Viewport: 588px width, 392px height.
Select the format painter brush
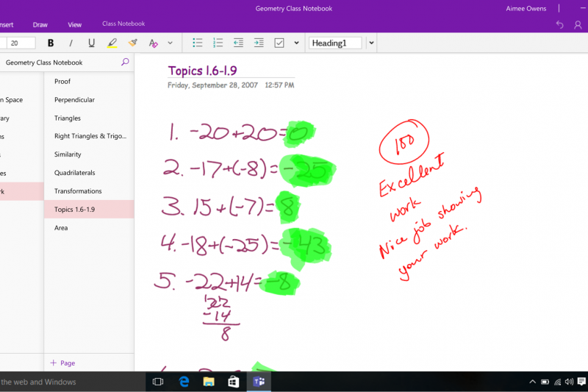click(132, 43)
